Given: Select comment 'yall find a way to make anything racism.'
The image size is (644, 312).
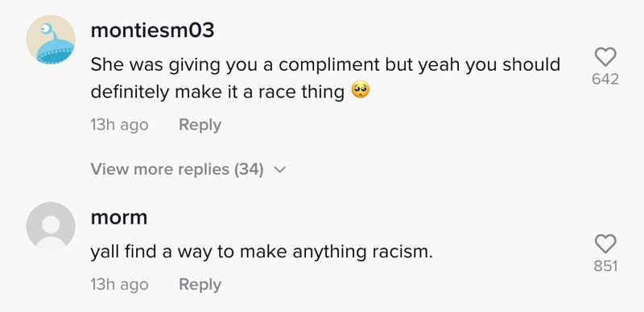Looking at the screenshot, I should coord(262,252).
